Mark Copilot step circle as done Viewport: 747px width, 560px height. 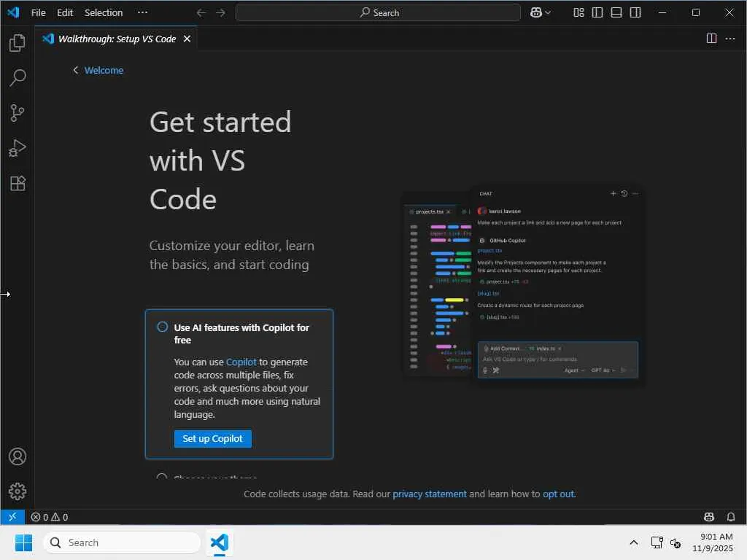tap(163, 327)
